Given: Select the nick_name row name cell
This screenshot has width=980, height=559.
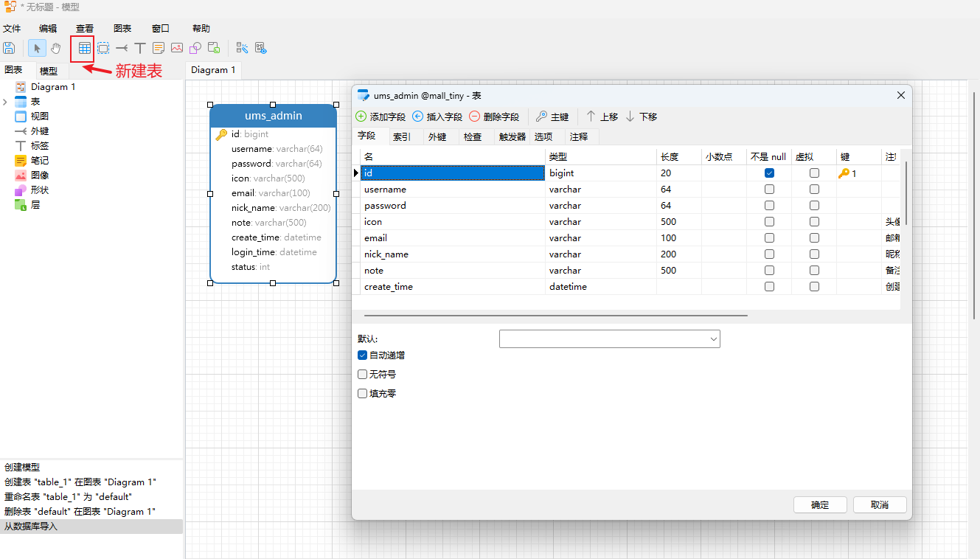Looking at the screenshot, I should point(453,254).
